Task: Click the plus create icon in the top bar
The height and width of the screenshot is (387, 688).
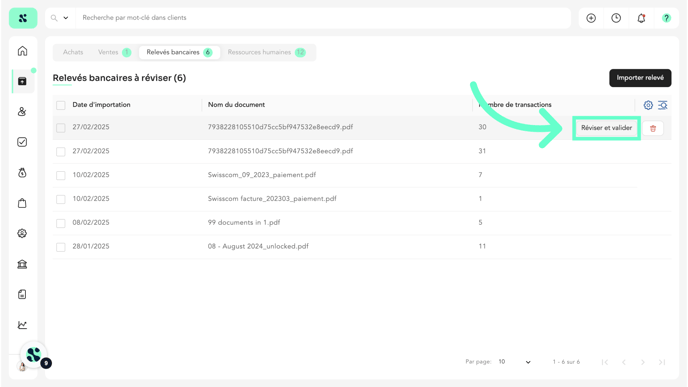Action: pos(591,18)
